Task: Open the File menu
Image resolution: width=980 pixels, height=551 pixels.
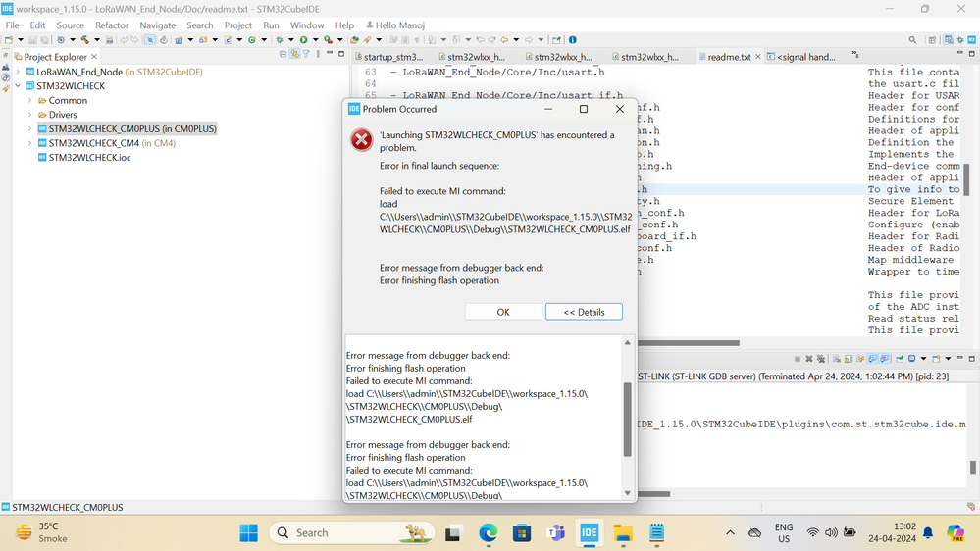Action: [x=12, y=25]
